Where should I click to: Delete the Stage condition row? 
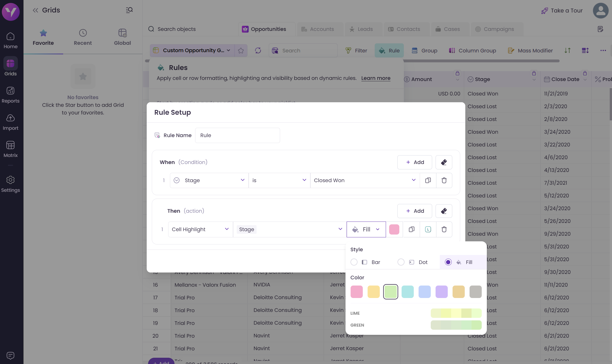(444, 180)
